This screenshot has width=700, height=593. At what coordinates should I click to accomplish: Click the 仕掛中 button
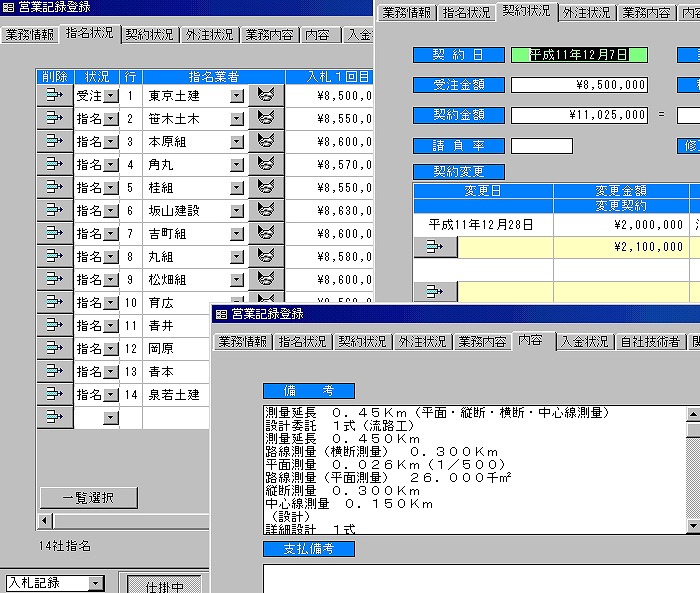click(x=165, y=584)
